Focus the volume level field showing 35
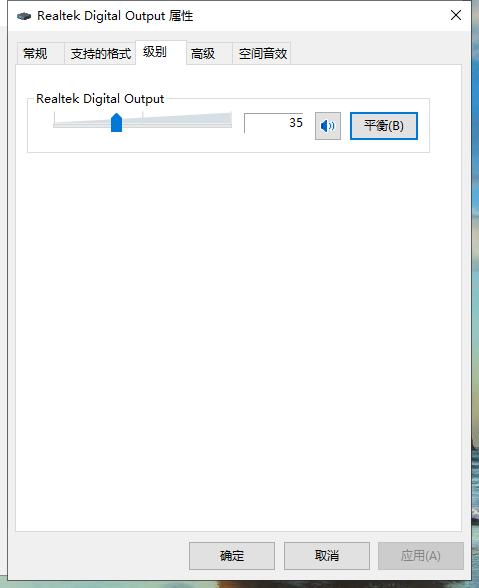Image resolution: width=479 pixels, height=588 pixels. pos(273,123)
